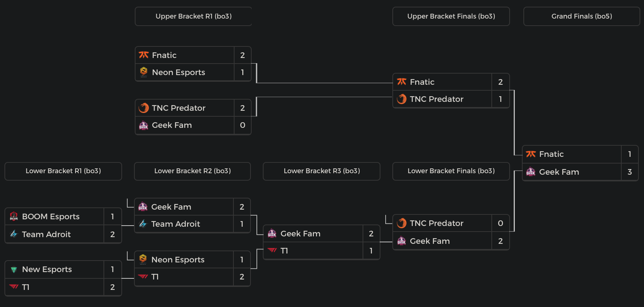Screen dimensions: 644x307
Task: Click Team Adroit logo in Lower Bracket R2
Action: (143, 224)
